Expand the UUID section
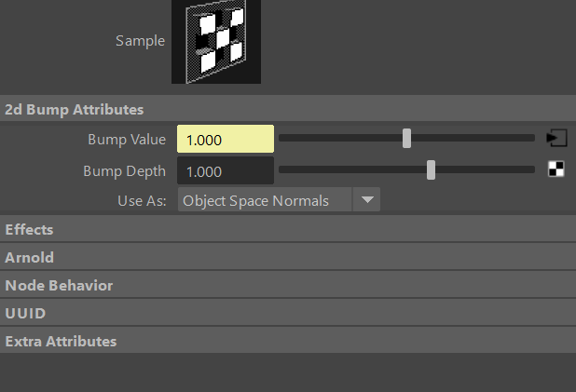576x392 pixels. pyautogui.click(x=288, y=313)
